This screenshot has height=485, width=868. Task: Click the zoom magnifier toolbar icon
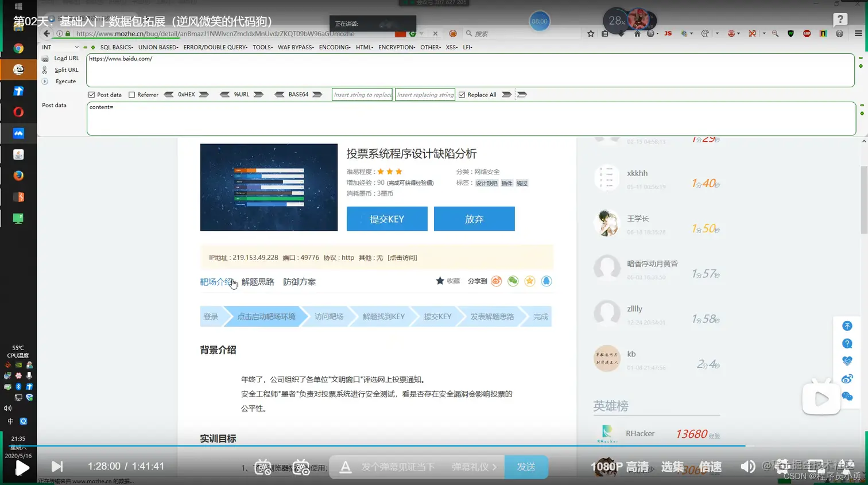click(776, 34)
